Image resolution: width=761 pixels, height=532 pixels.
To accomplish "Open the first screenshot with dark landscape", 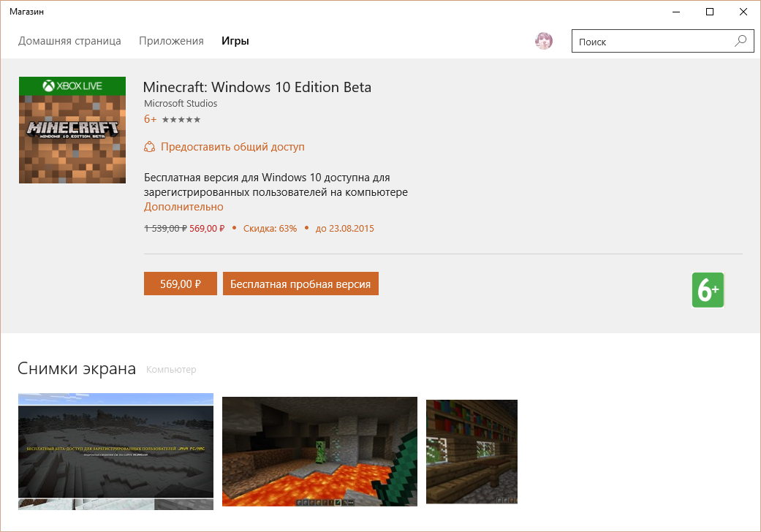I will 116,452.
